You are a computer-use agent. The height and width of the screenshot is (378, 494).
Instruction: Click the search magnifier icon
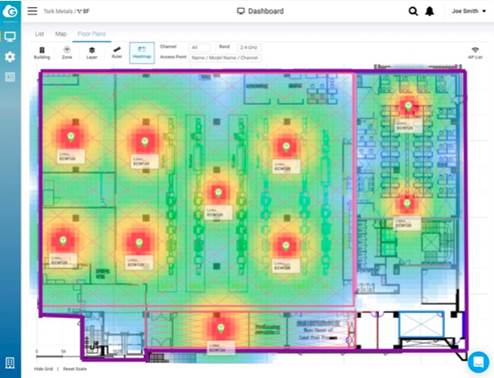(413, 11)
